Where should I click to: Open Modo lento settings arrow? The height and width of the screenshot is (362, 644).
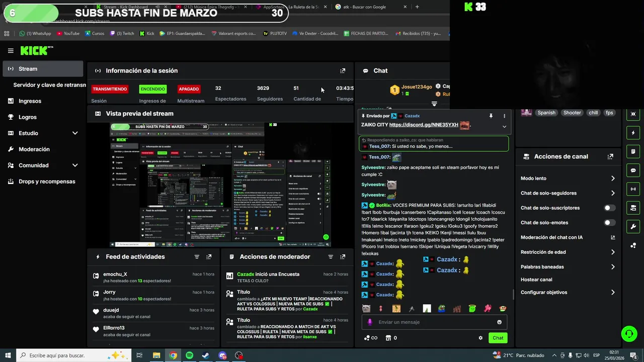613,178
